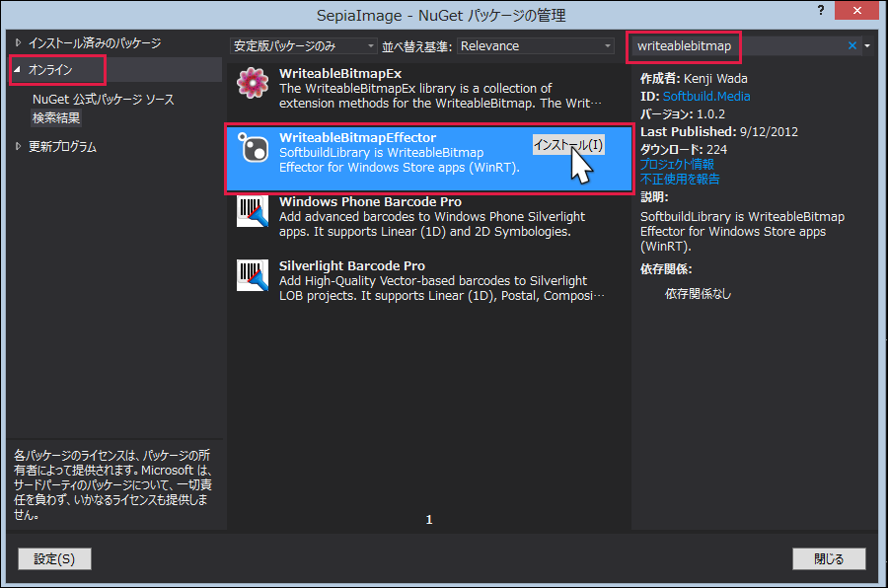Viewport: 888px width, 588px height.
Task: Click the 依存関係なし text
Action: click(698, 293)
